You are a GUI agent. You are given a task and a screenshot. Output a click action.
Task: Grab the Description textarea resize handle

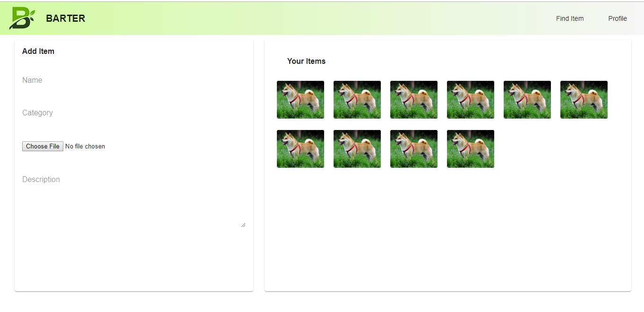point(243,225)
